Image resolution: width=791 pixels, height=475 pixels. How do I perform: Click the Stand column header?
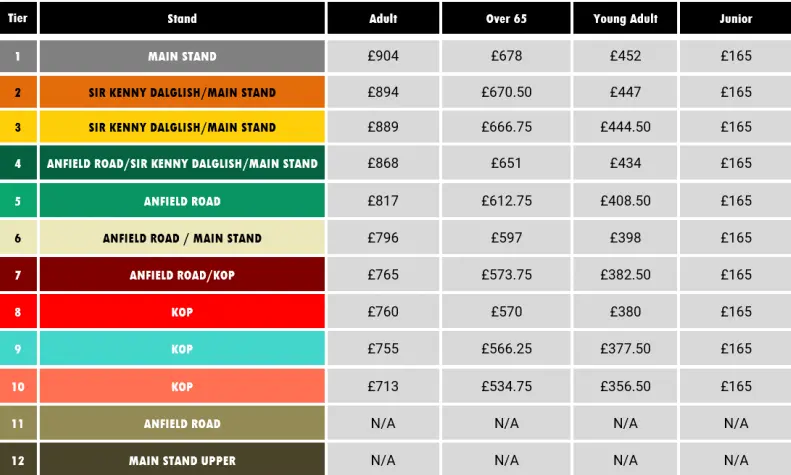click(x=182, y=19)
